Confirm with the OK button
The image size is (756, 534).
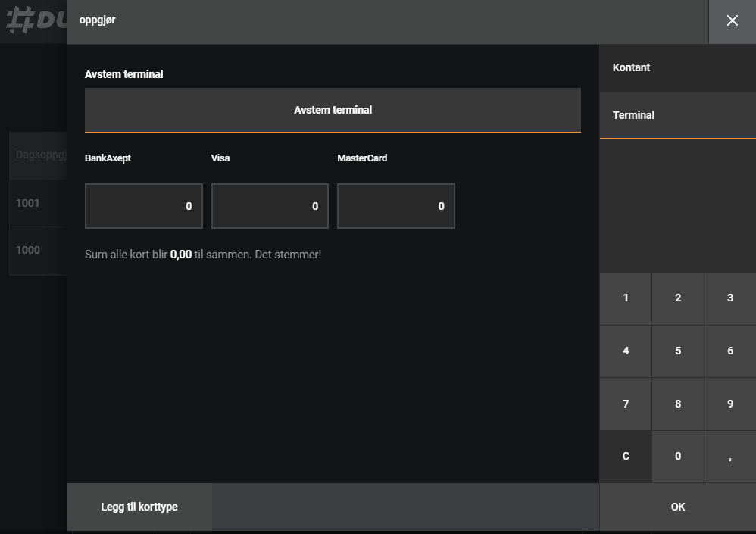[677, 507]
